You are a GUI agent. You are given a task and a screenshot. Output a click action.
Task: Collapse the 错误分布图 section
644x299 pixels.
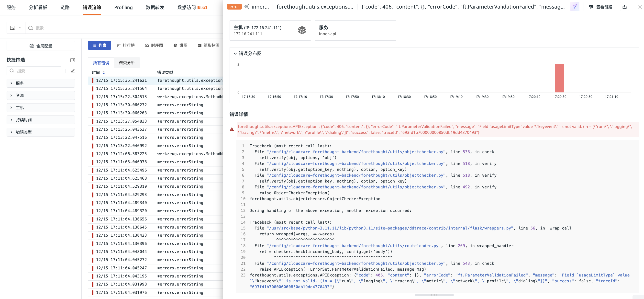click(235, 54)
